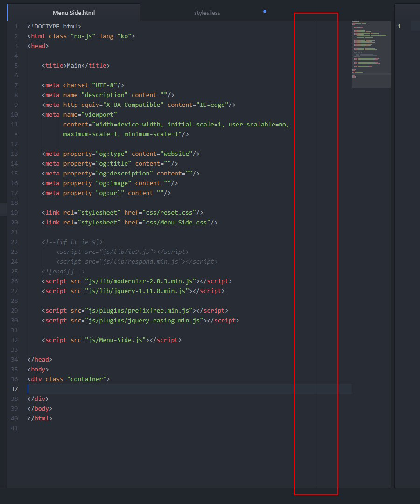Click the jquery-1.11.0.min.js script line
420x504 pixels.
pyautogui.click(x=133, y=291)
